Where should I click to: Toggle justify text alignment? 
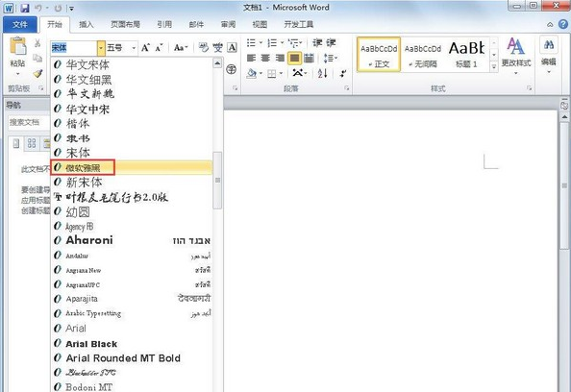click(x=294, y=58)
